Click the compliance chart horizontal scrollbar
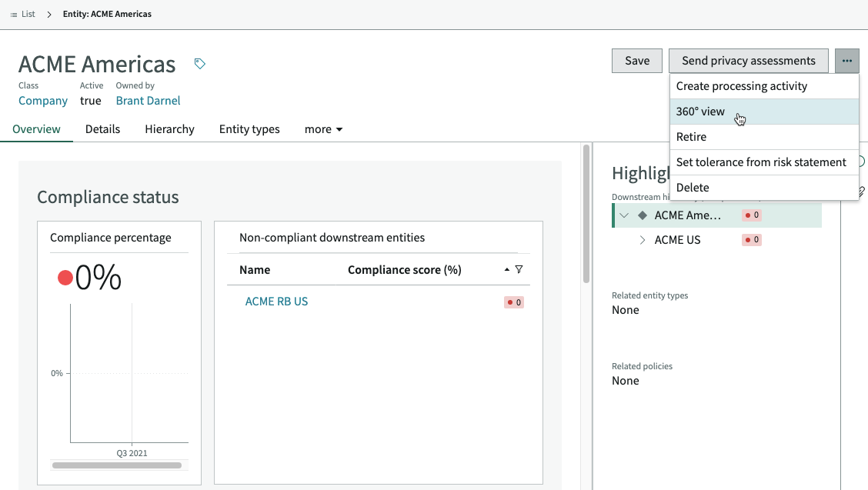 (117, 465)
